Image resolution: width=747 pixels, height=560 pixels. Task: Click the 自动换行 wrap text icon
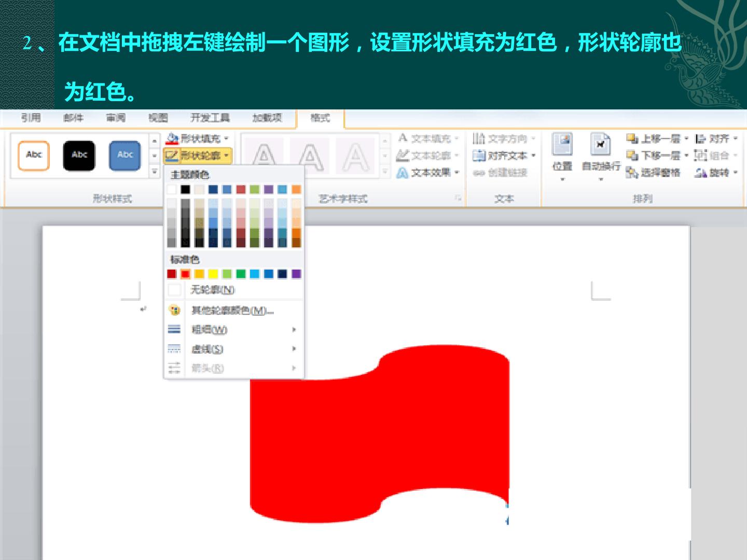(x=601, y=145)
